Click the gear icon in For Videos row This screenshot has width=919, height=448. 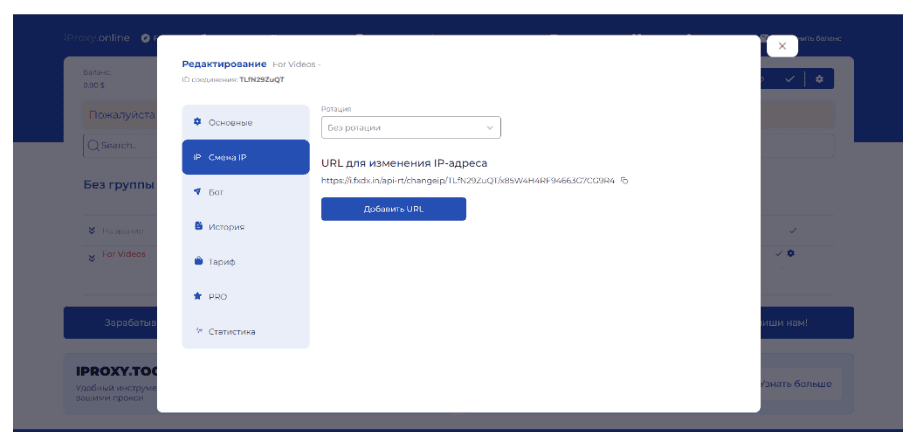[790, 253]
